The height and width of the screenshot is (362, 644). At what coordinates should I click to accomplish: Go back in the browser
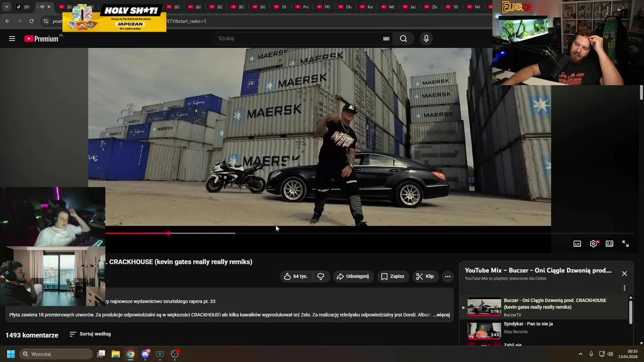click(7, 21)
